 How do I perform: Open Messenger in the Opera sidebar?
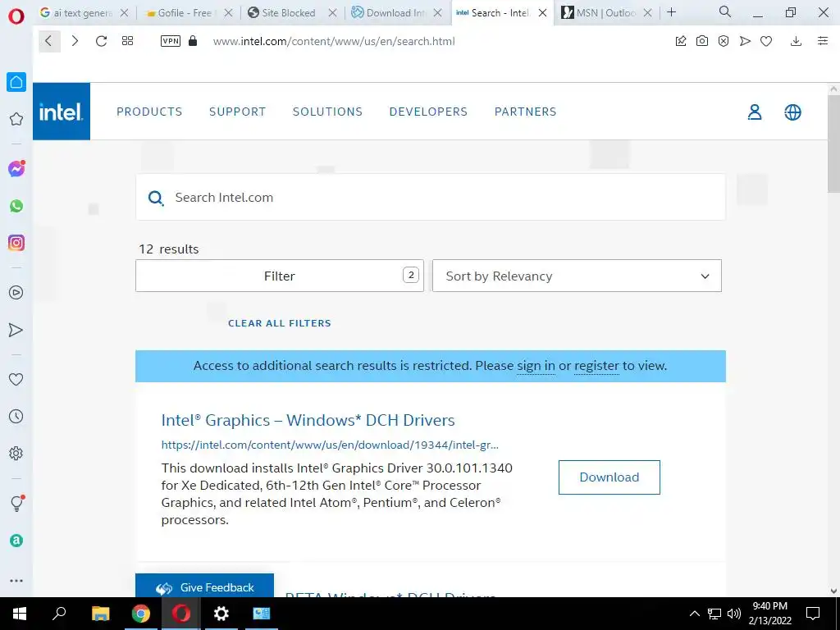click(x=16, y=169)
